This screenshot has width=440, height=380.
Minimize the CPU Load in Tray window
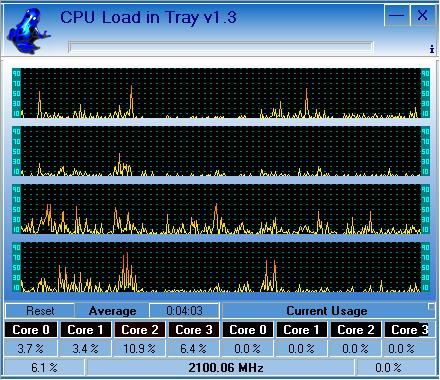pos(396,15)
